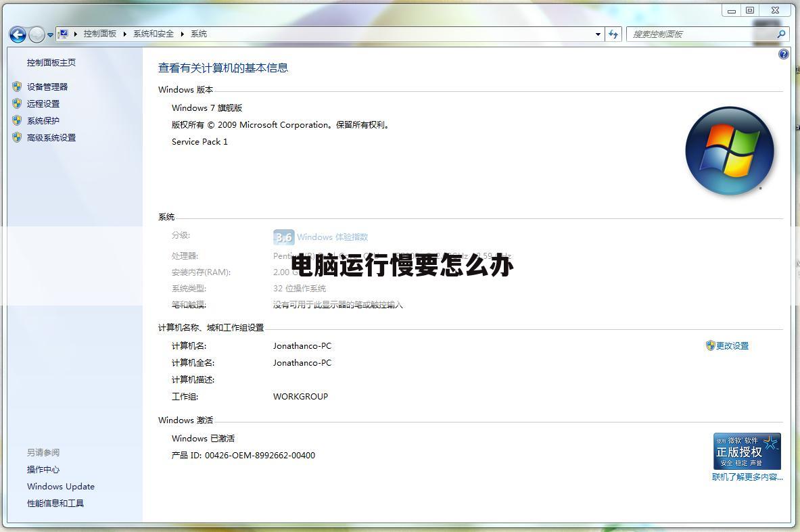Click the Windows 7 旗舰版 edition text
The image size is (800, 532).
click(x=207, y=107)
